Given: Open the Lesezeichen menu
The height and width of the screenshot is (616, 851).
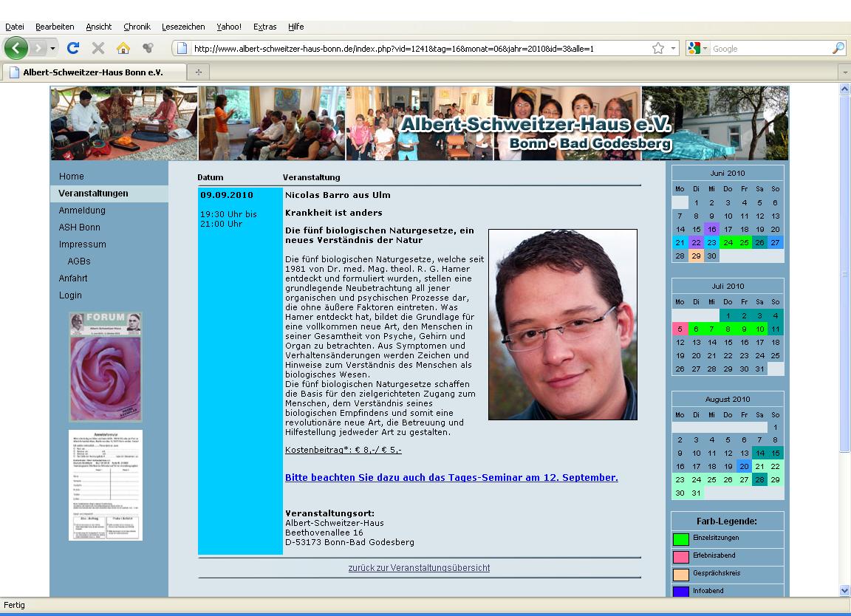Looking at the screenshot, I should [x=183, y=27].
